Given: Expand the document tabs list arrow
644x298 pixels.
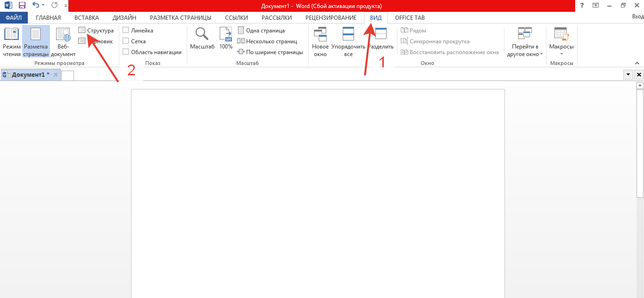Looking at the screenshot, I should pyautogui.click(x=628, y=74).
